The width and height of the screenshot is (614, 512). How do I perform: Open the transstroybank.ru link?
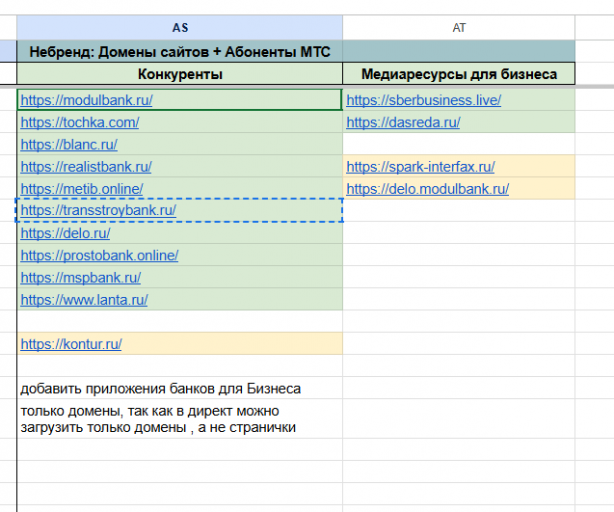tap(98, 210)
